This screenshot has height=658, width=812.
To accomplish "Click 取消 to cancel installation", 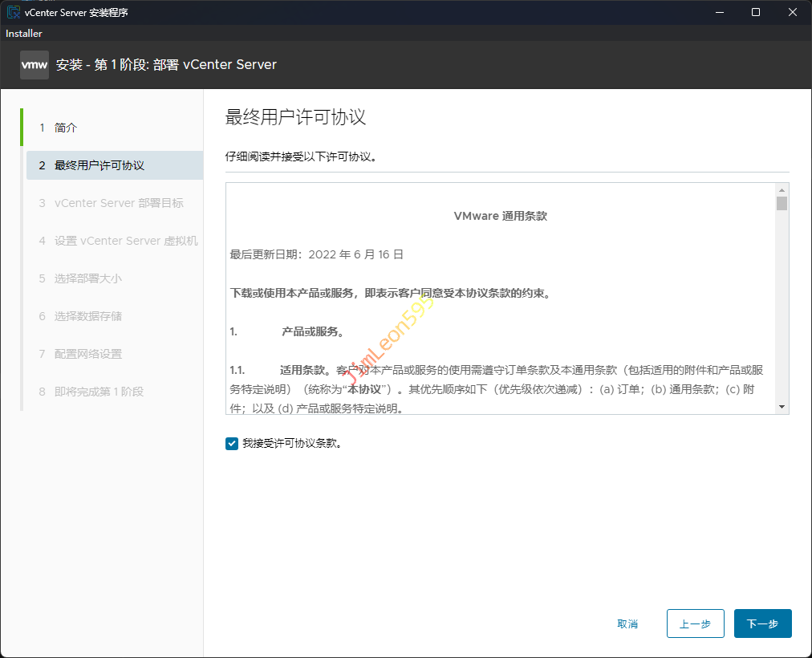I will 627,623.
